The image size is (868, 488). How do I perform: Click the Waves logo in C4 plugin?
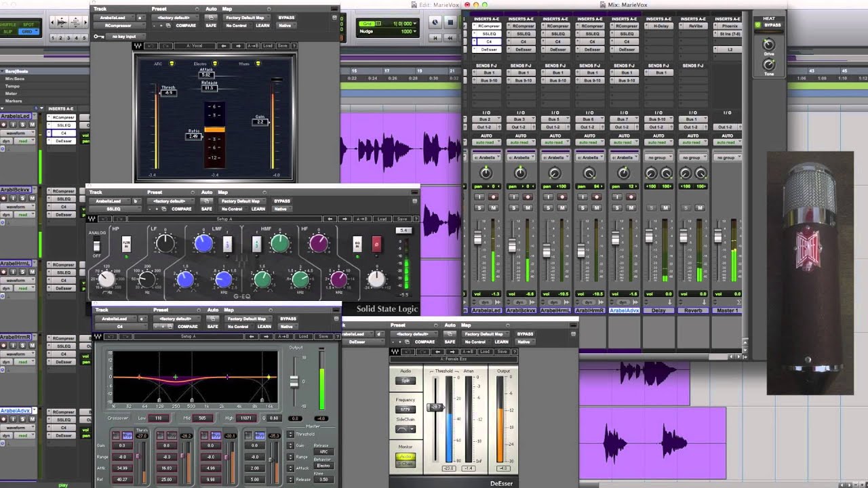(x=98, y=336)
